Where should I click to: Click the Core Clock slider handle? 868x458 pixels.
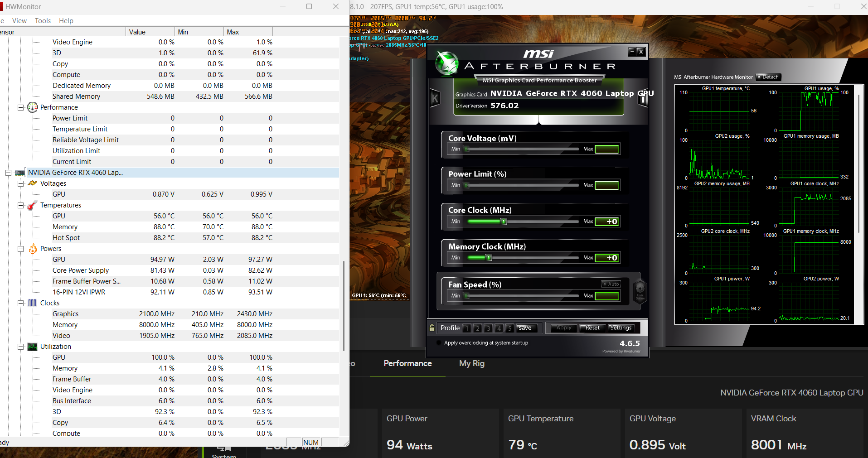coord(504,222)
